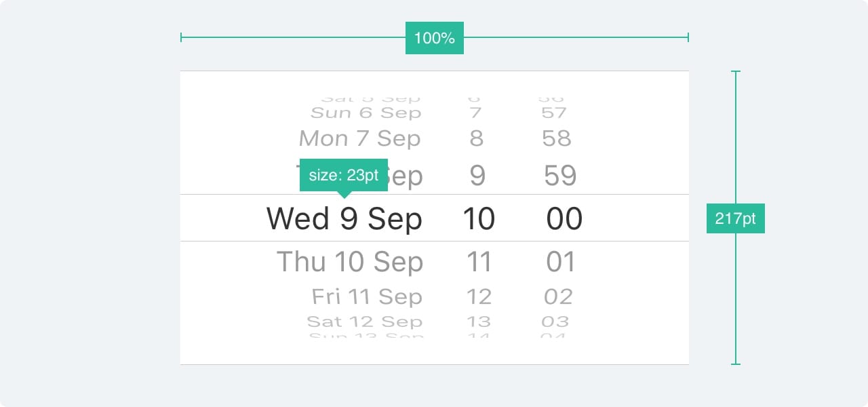Screen dimensions: 868x407
Task: Choose minute 02 in the minute column
Action: 558,296
